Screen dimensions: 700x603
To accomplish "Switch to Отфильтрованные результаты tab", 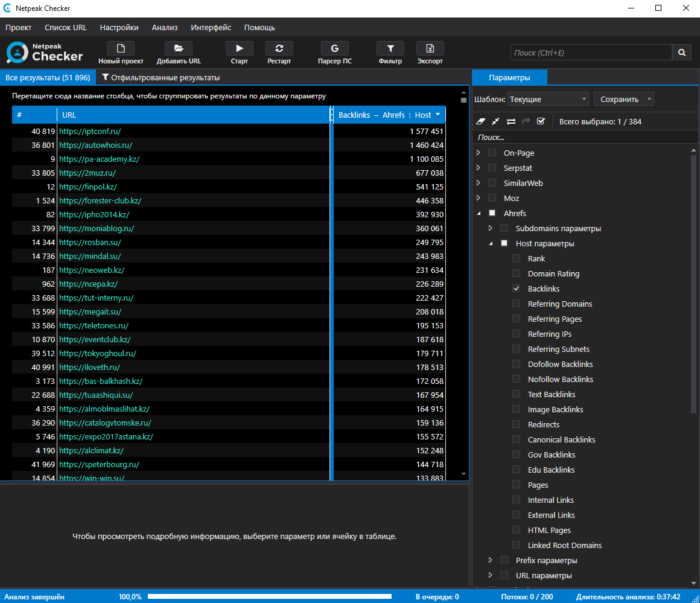I will 161,78.
